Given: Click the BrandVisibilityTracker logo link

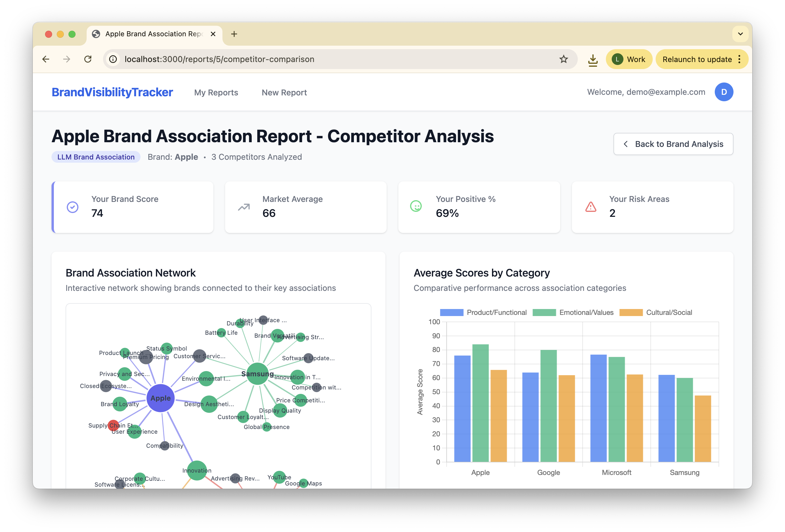Looking at the screenshot, I should point(112,92).
